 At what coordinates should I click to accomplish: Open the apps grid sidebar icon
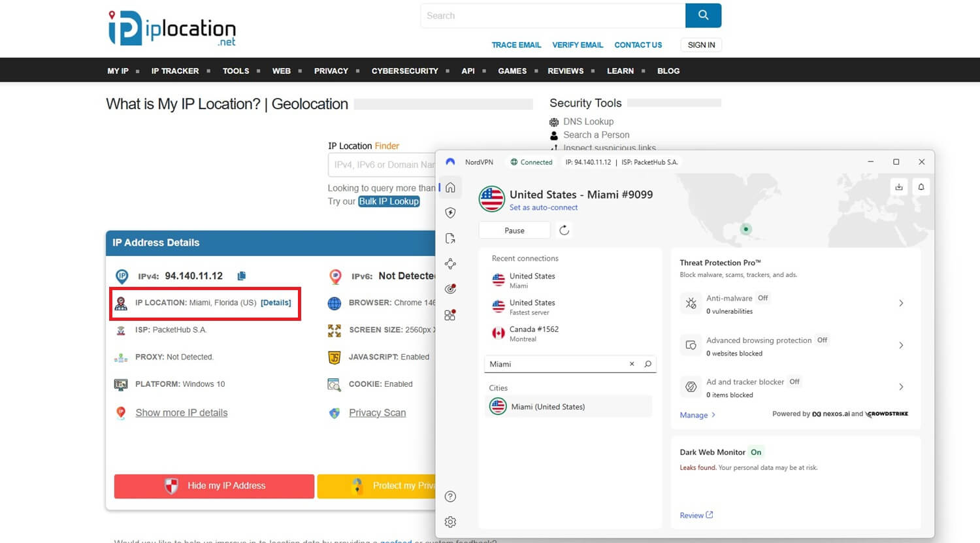(450, 314)
